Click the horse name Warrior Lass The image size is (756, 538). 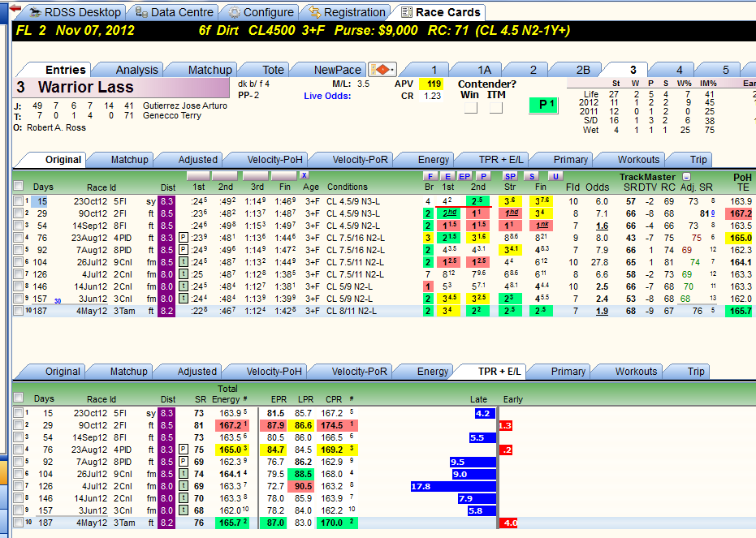pos(86,87)
